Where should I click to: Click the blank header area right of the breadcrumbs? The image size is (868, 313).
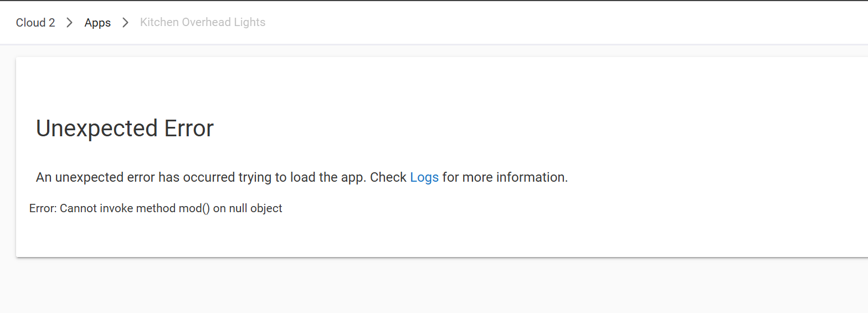[554, 23]
